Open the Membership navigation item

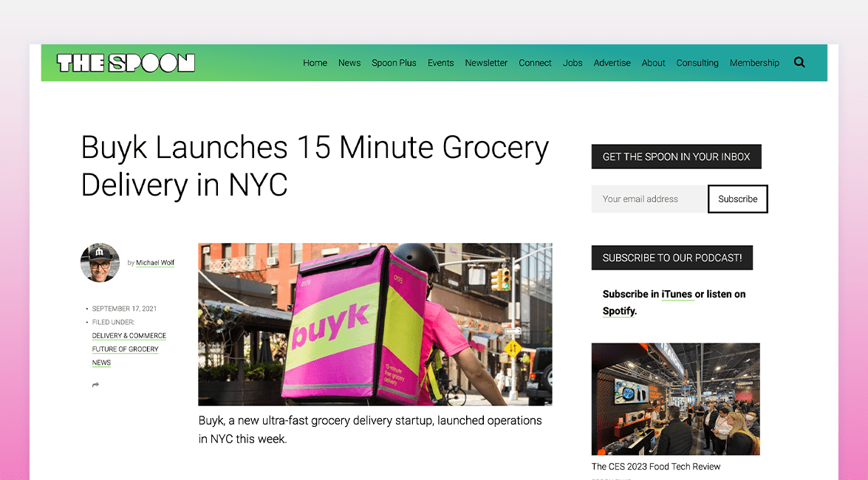[754, 63]
